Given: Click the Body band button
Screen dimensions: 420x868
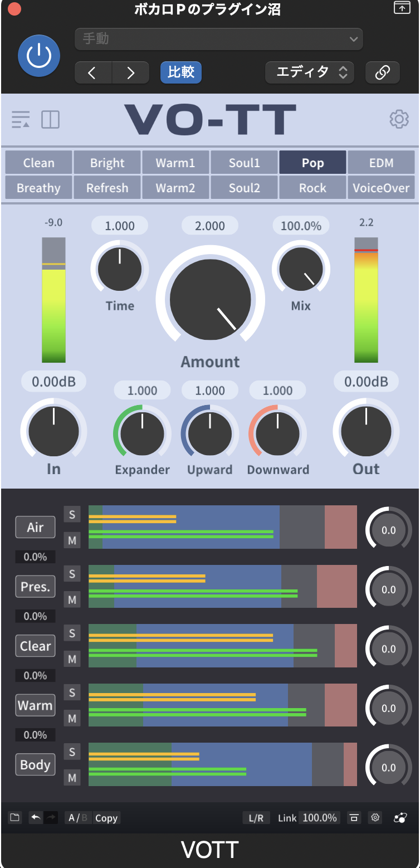Looking at the screenshot, I should coord(35,765).
